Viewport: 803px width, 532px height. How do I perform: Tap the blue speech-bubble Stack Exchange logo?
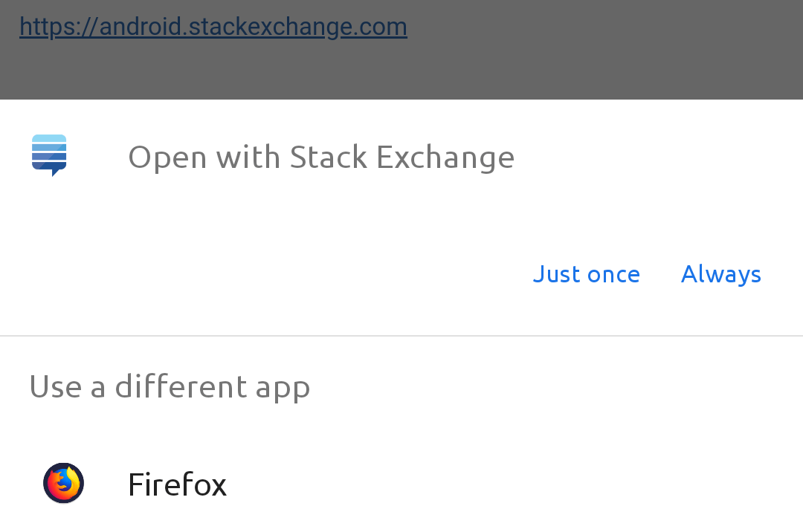tap(49, 155)
